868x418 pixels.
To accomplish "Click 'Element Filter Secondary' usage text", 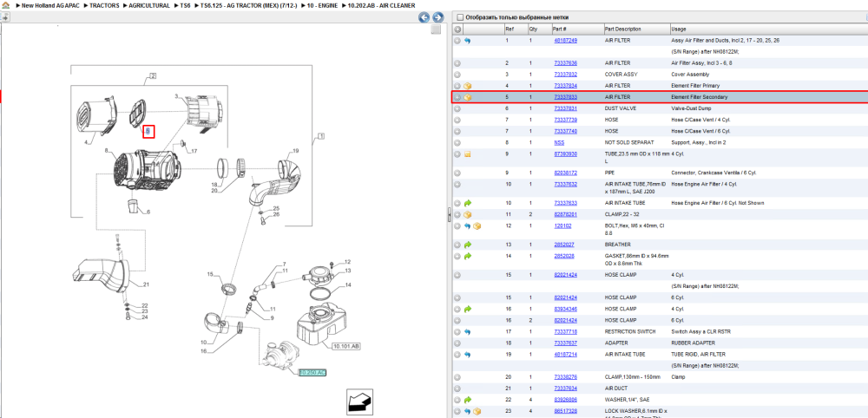I will (x=699, y=97).
